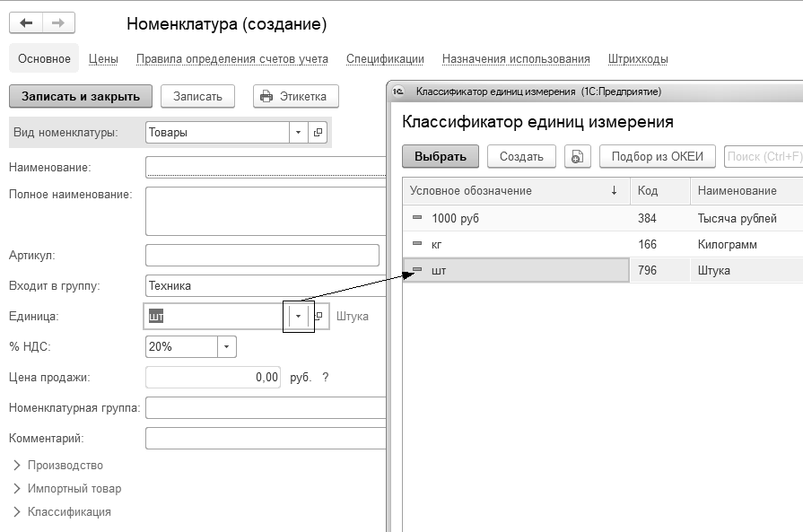Click the row icon next to 1000 руб
Screen dimensions: 803x532
(417, 218)
